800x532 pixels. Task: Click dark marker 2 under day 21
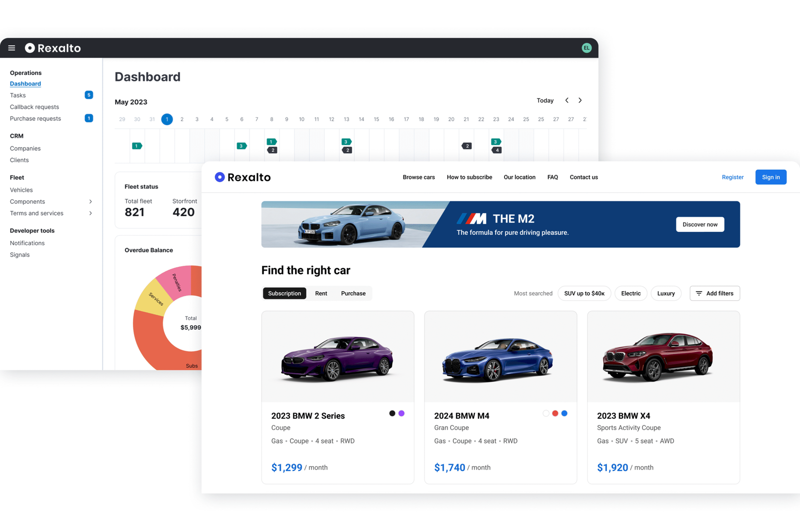pyautogui.click(x=466, y=146)
